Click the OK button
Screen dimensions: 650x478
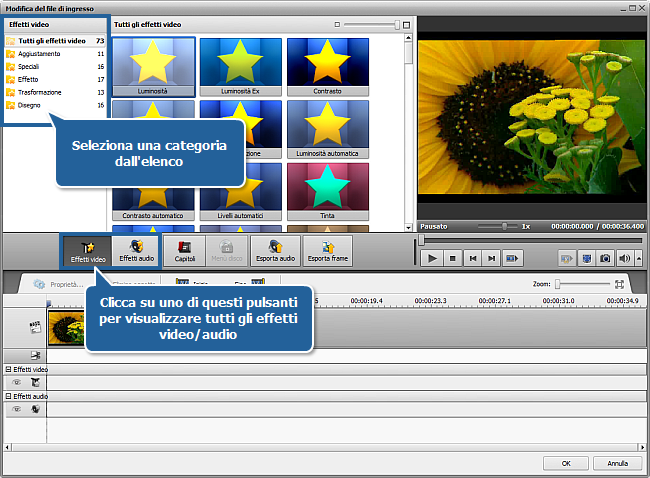click(x=566, y=463)
